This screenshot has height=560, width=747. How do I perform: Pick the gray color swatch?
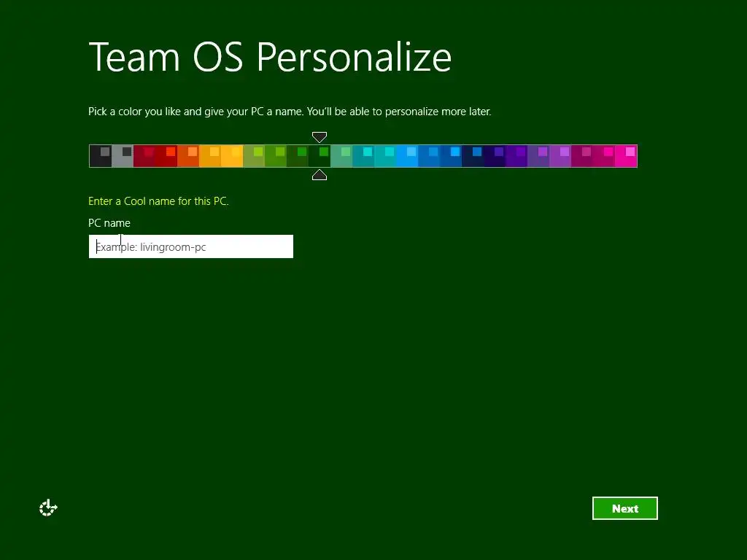click(x=123, y=156)
